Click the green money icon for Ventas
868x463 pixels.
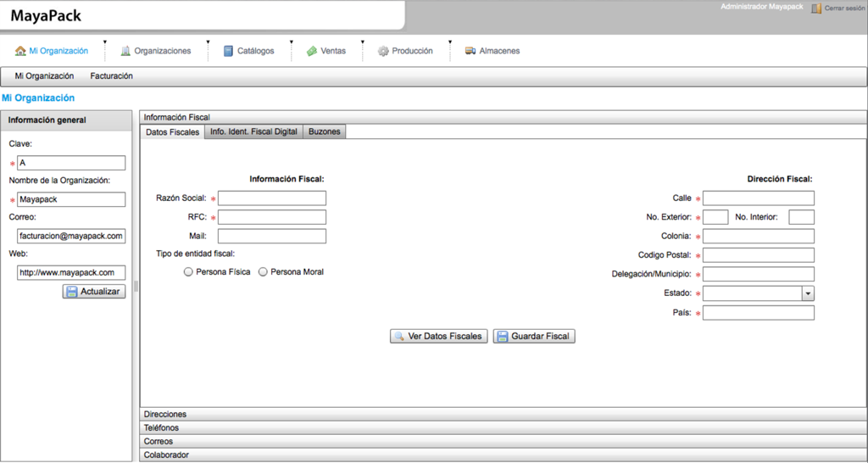tap(312, 51)
